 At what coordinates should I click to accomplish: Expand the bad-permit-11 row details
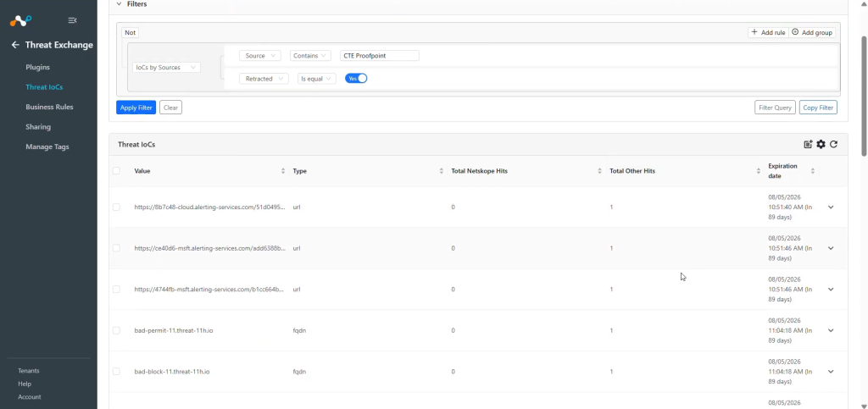831,330
